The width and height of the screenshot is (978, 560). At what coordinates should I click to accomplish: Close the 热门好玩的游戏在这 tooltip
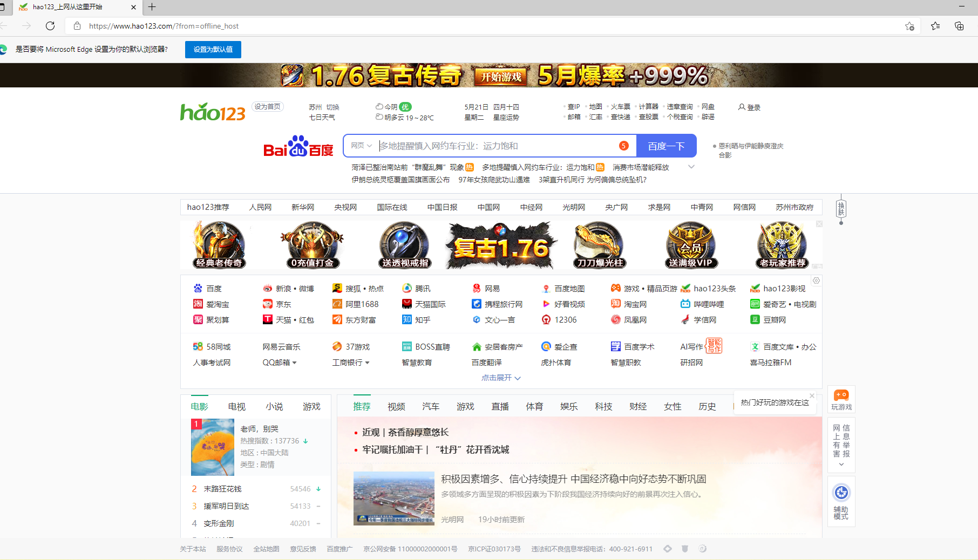click(x=812, y=395)
